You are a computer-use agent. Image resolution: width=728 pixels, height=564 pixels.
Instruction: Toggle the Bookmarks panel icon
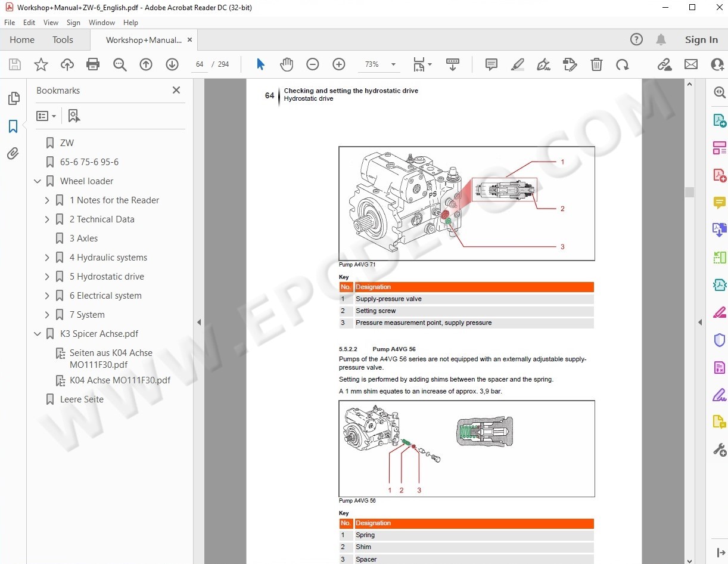point(13,126)
